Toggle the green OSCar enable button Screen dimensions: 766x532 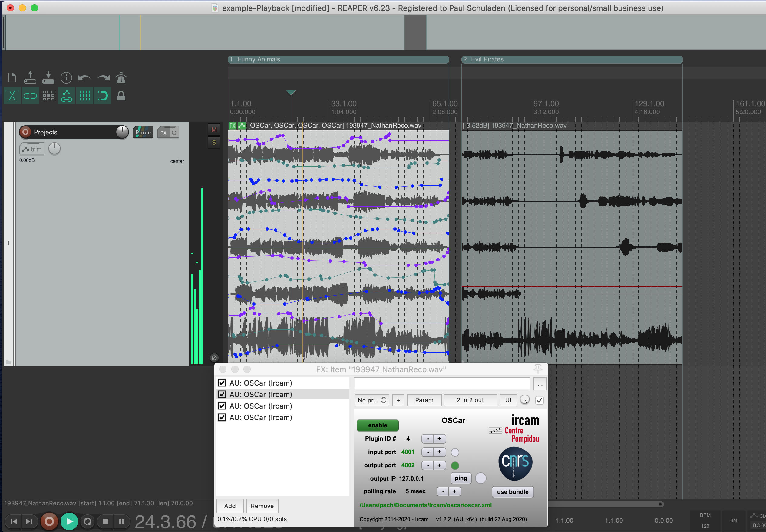[378, 425]
